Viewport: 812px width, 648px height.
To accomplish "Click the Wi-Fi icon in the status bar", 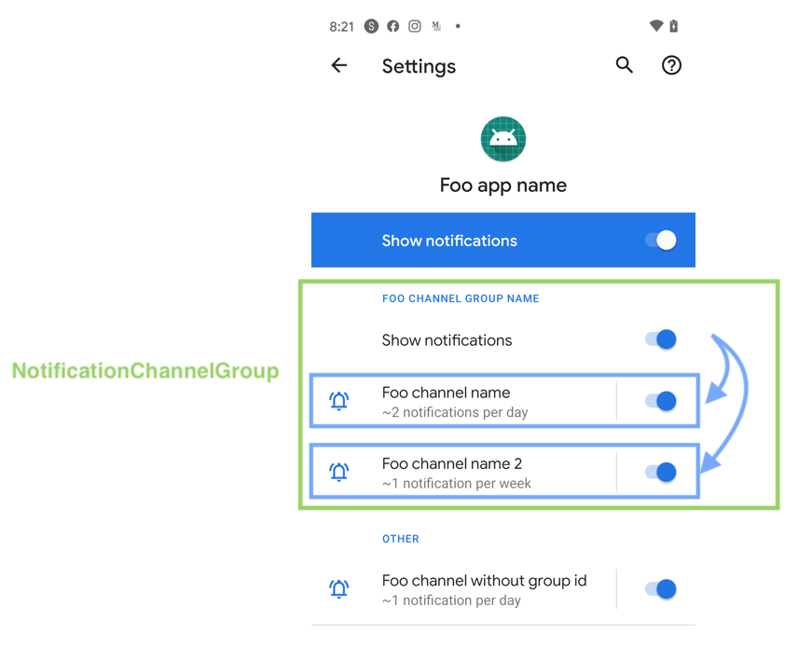I will [x=655, y=25].
